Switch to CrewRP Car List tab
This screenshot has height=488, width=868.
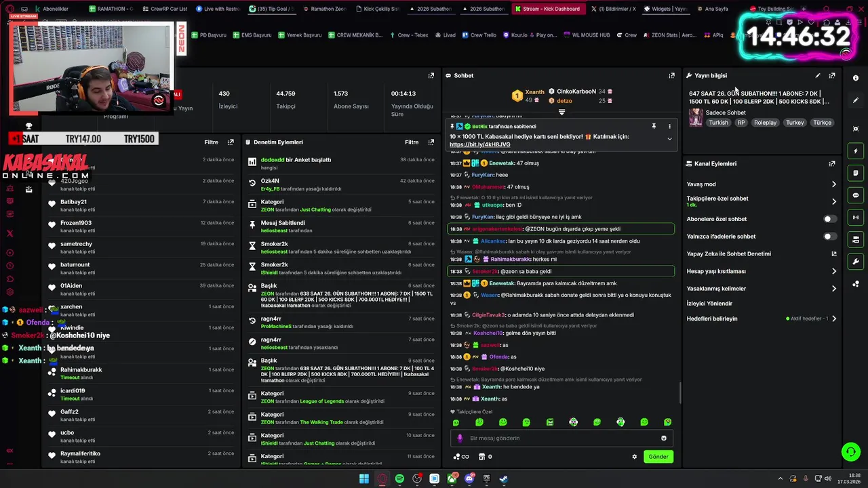(x=163, y=9)
